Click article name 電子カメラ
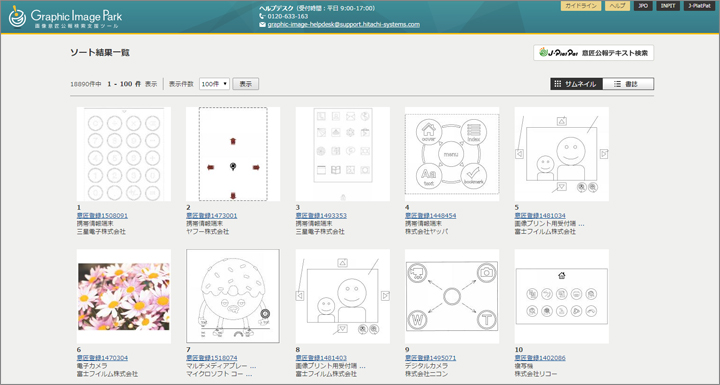Screen dimensions: 720x385 click(92, 366)
